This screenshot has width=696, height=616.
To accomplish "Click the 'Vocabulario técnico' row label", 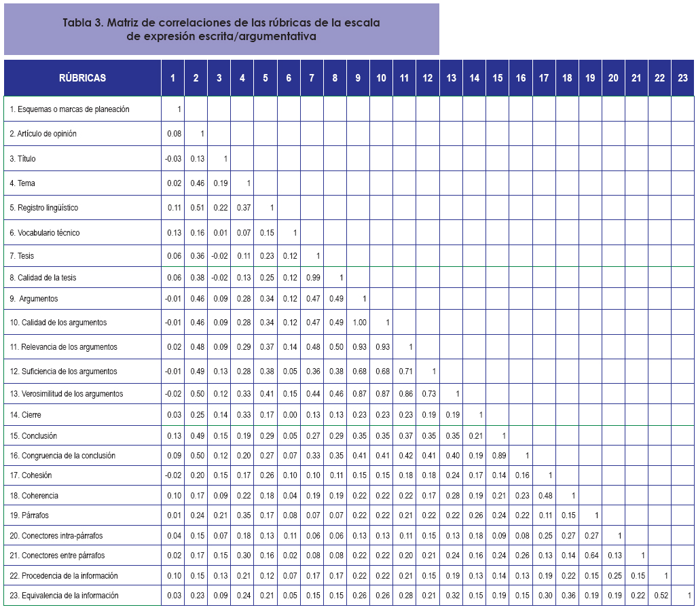I will pos(44,233).
